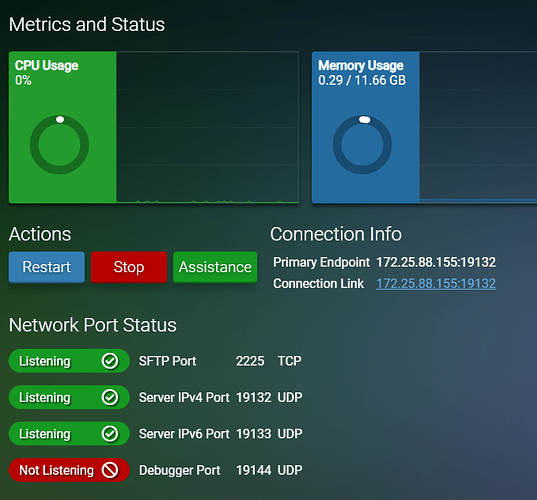
Task: Click the Server IPv6 Port checkmark icon
Action: click(x=110, y=434)
